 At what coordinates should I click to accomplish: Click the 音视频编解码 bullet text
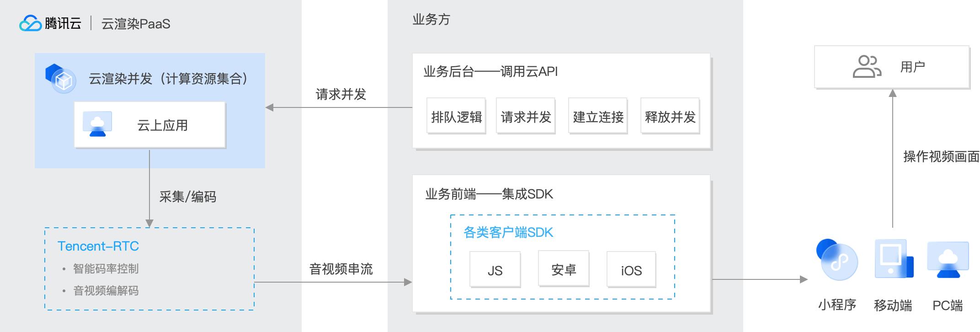[106, 290]
